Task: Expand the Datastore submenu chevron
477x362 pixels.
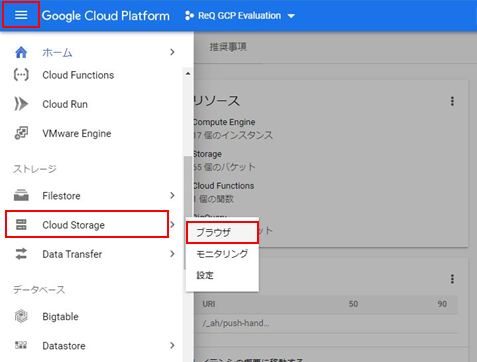Action: coord(172,345)
